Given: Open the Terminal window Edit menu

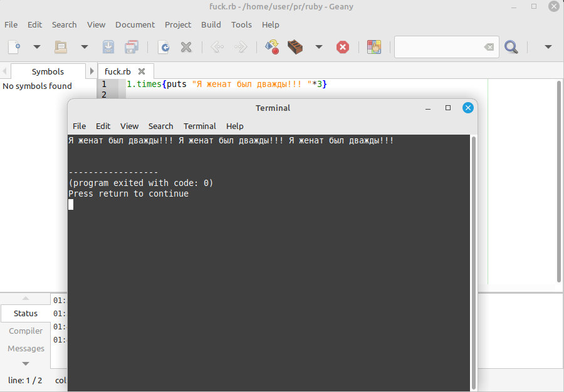Looking at the screenshot, I should [x=103, y=126].
